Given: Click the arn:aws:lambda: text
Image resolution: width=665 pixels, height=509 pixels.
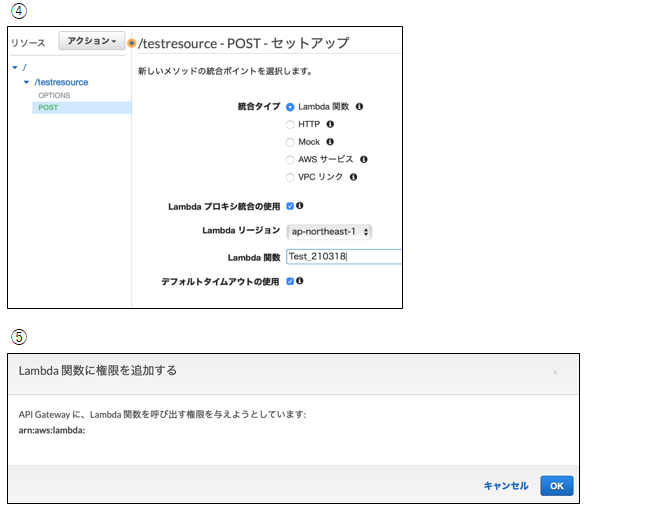Looking at the screenshot, I should pyautogui.click(x=52, y=430).
